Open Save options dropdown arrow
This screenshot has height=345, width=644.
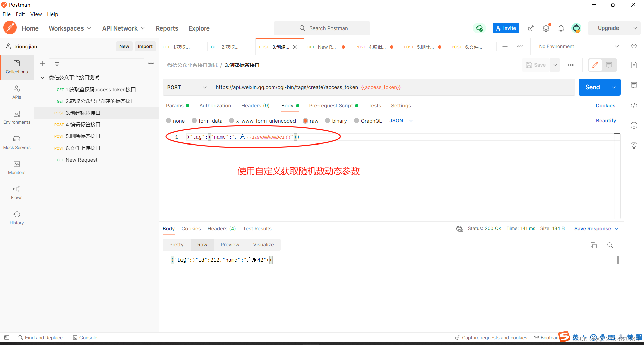(x=555, y=65)
